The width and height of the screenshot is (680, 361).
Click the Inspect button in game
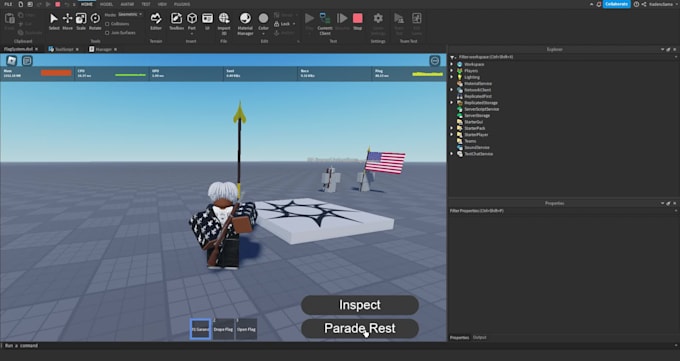pyautogui.click(x=360, y=305)
